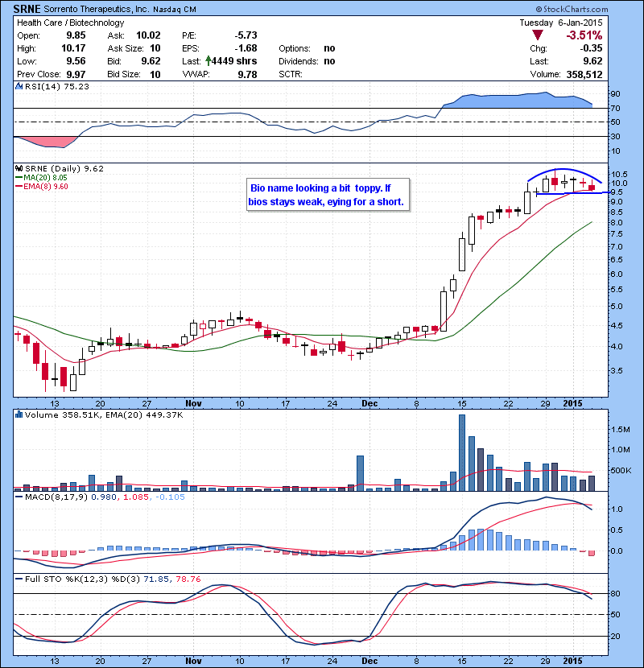Click the EPS value -1.68
Image resolution: width=644 pixels, height=668 pixels.
point(246,48)
